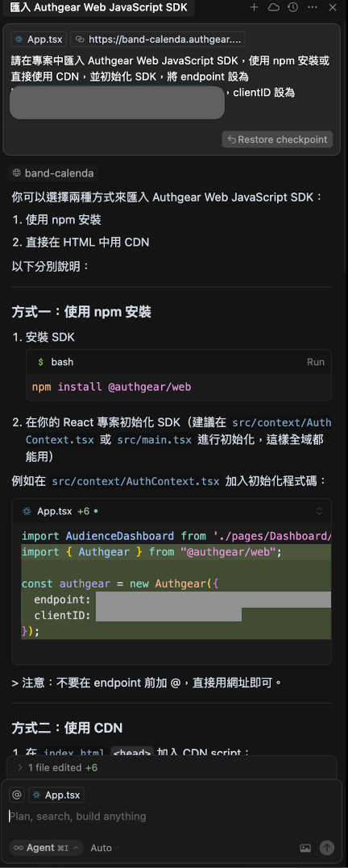The height and width of the screenshot is (868, 348).
Task: Send message with the up-arrow button
Action: click(327, 848)
